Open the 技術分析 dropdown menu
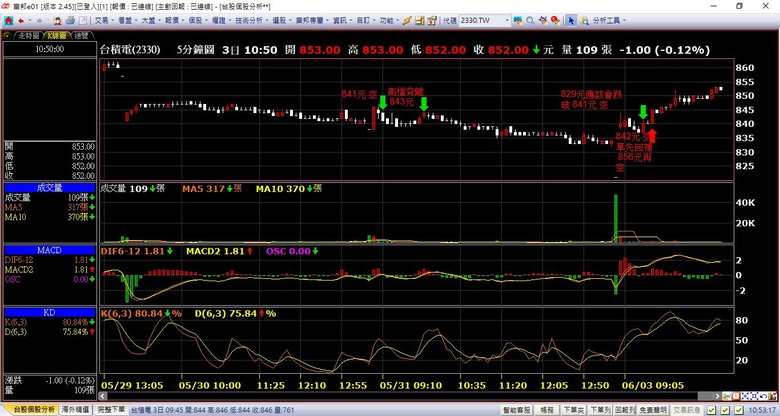This screenshot has height=416, width=780. pos(251,20)
